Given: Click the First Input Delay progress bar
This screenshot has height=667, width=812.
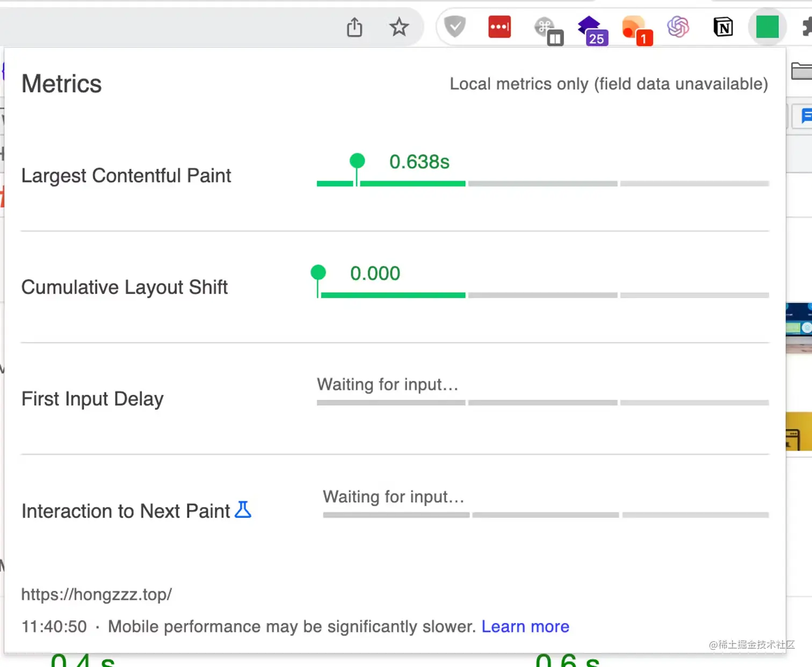Looking at the screenshot, I should [542, 403].
